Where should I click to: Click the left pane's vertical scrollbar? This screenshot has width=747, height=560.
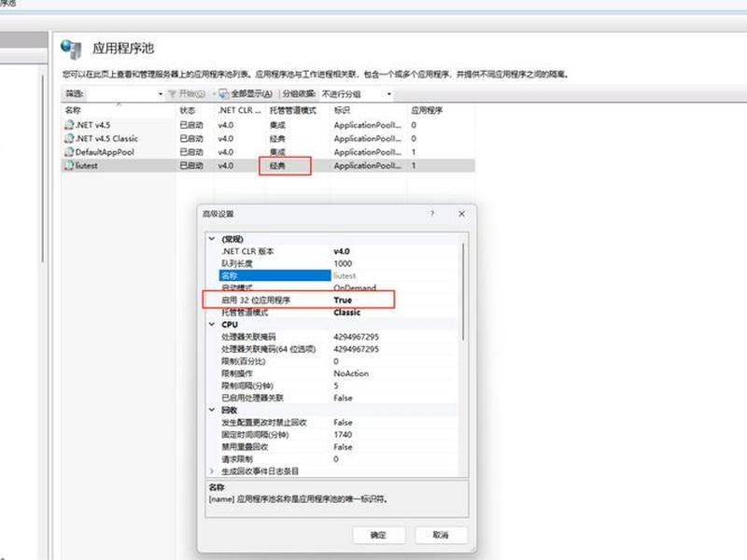43,168
